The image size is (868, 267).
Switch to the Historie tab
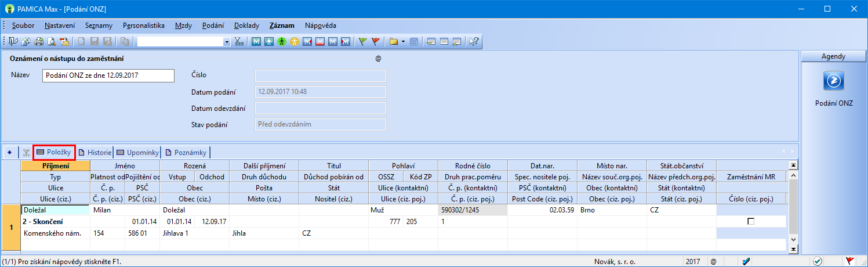[x=95, y=152]
